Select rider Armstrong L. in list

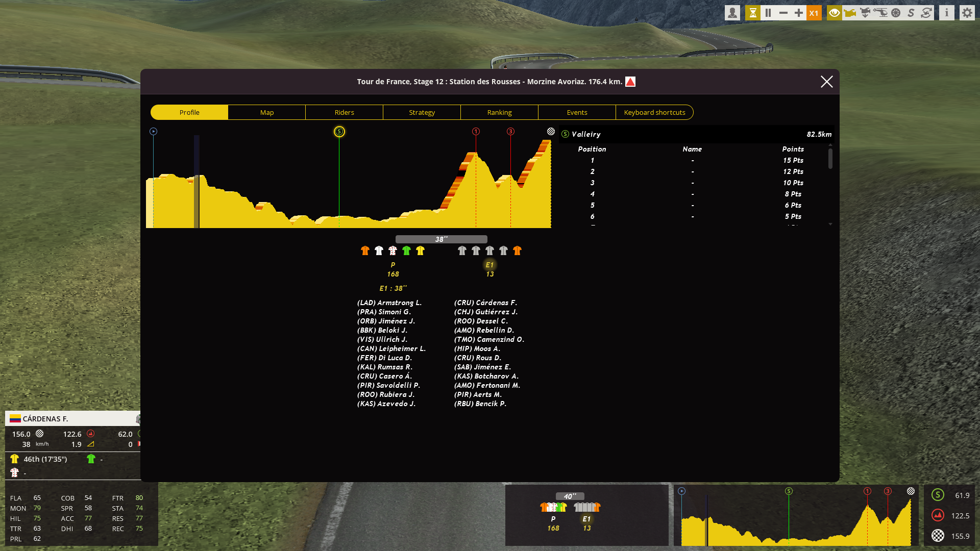389,303
